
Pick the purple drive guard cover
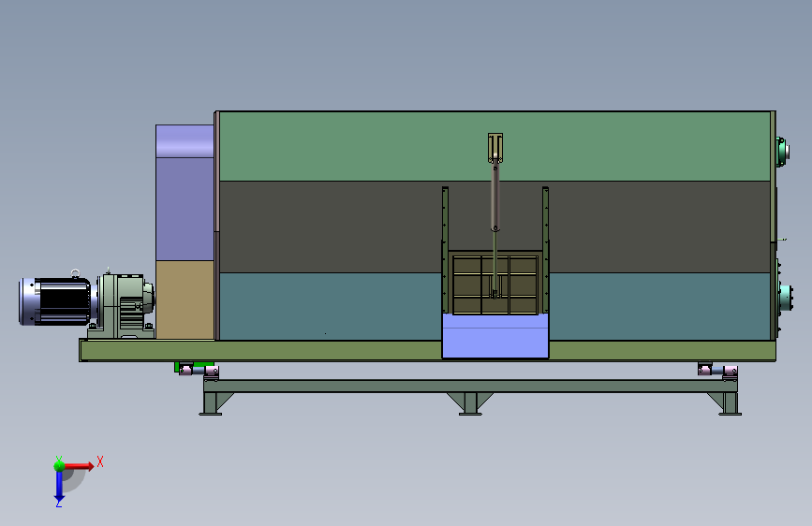(x=185, y=193)
